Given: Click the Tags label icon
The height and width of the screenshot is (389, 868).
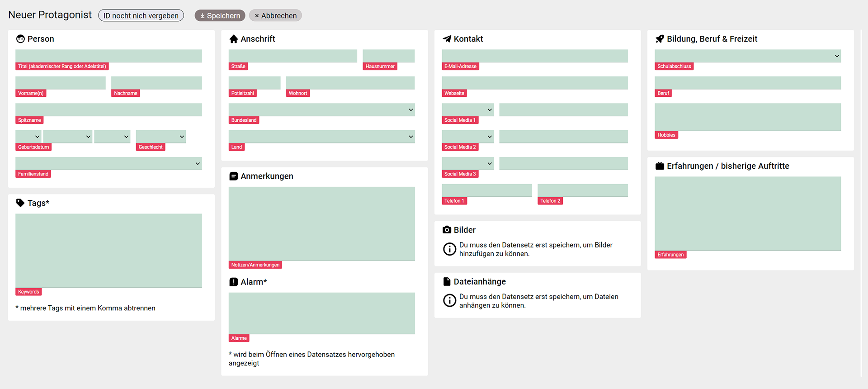Looking at the screenshot, I should point(20,203).
